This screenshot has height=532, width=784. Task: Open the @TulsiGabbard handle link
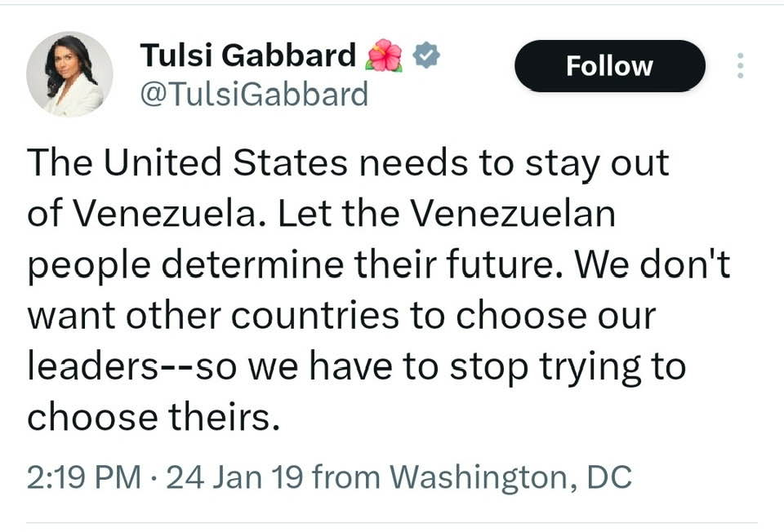pos(254,95)
